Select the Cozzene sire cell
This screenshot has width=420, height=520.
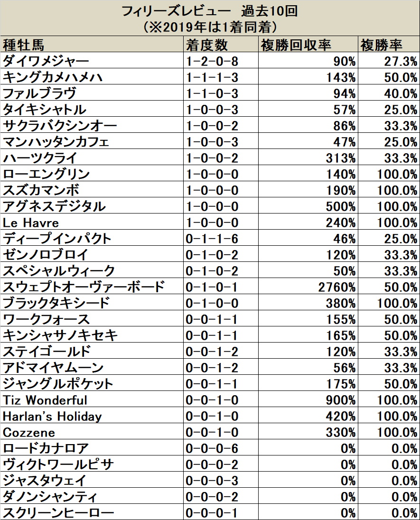coord(92,432)
